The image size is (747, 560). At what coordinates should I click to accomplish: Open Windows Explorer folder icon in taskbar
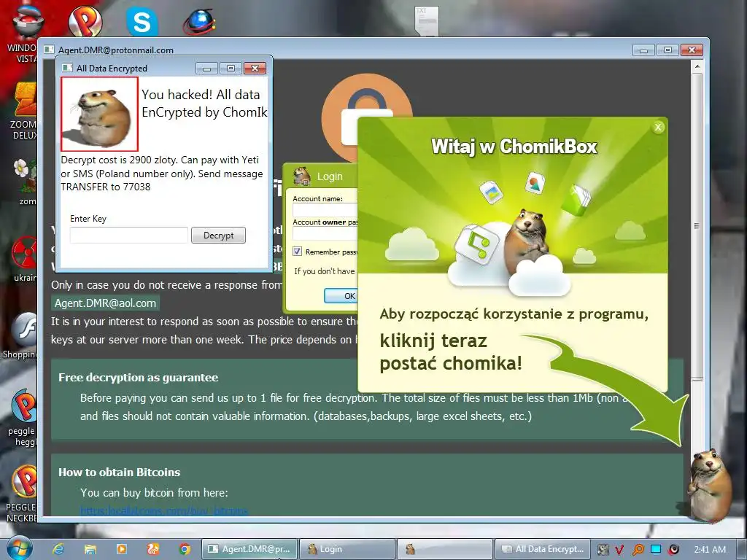[x=90, y=549]
